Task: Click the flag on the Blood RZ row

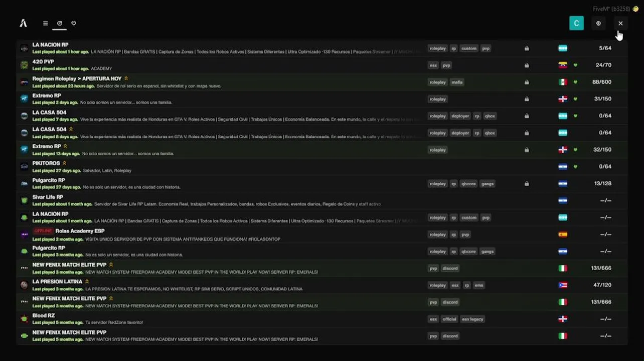Action: tap(563, 319)
